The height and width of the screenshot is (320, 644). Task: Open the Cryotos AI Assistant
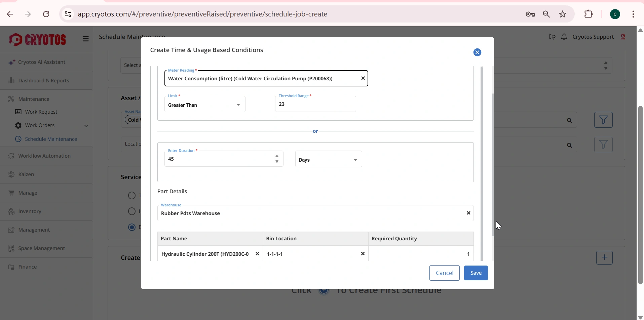pos(41,62)
